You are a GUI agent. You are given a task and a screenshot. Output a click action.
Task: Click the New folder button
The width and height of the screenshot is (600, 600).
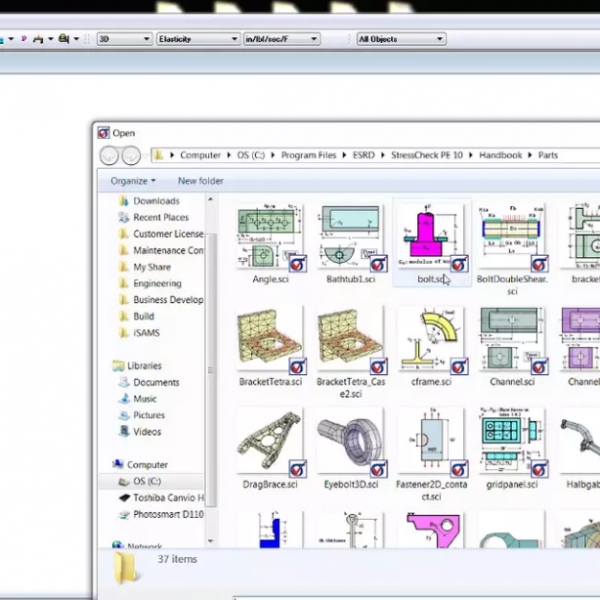(x=201, y=181)
